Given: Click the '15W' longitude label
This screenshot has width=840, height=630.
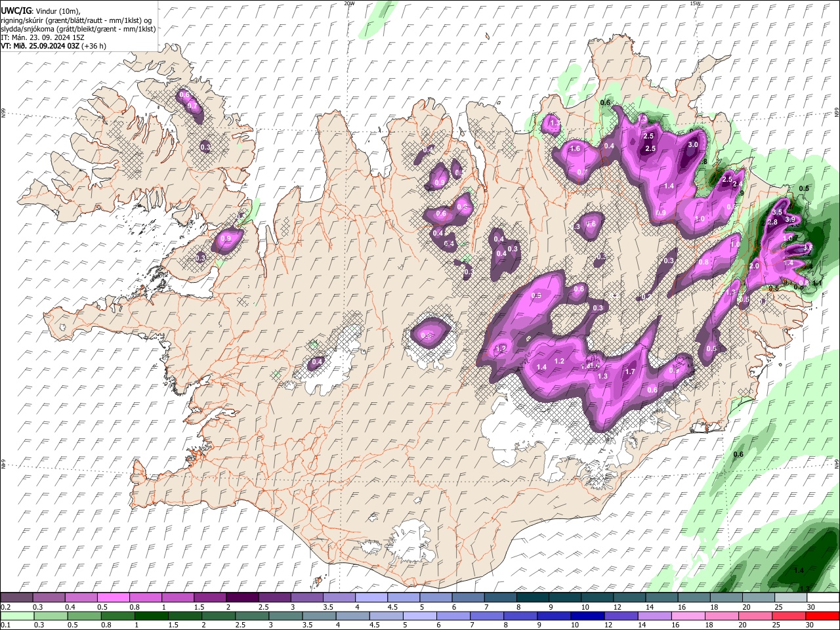Looking at the screenshot, I should pos(695,3).
